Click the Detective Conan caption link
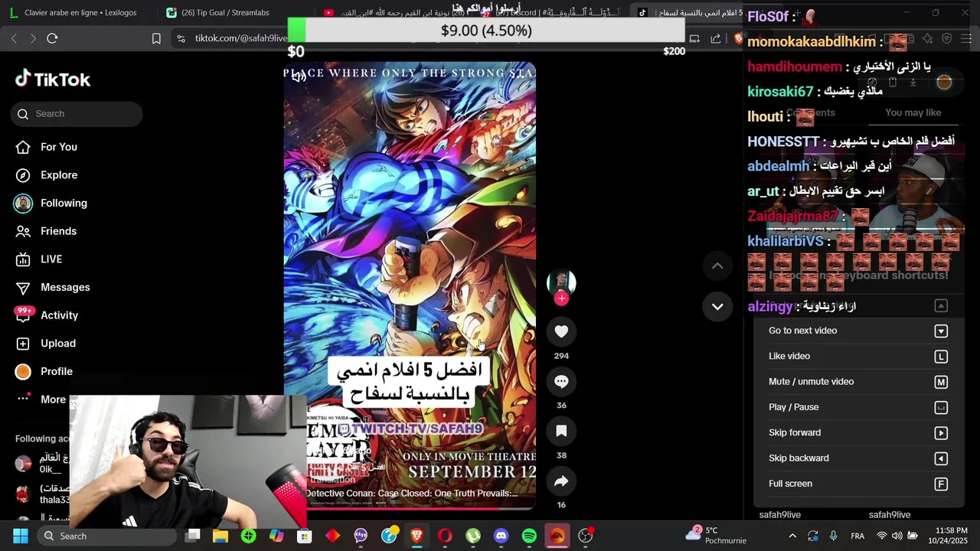 (412, 494)
